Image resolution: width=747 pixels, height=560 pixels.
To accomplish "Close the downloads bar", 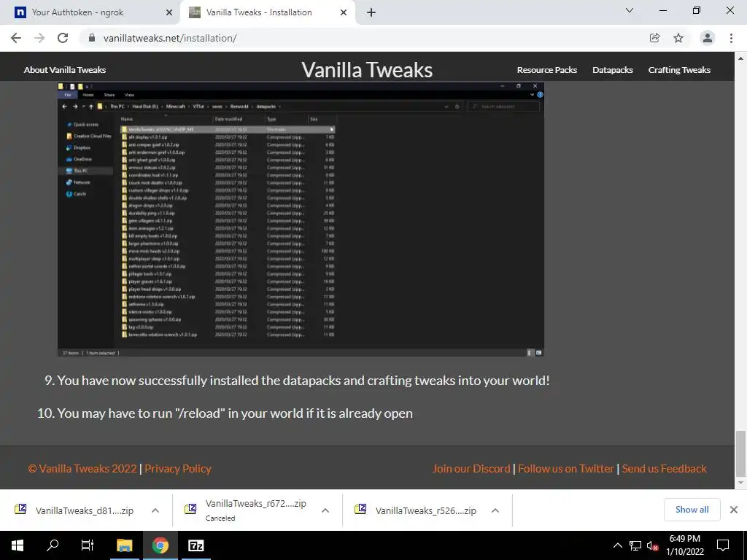I will (x=734, y=510).
